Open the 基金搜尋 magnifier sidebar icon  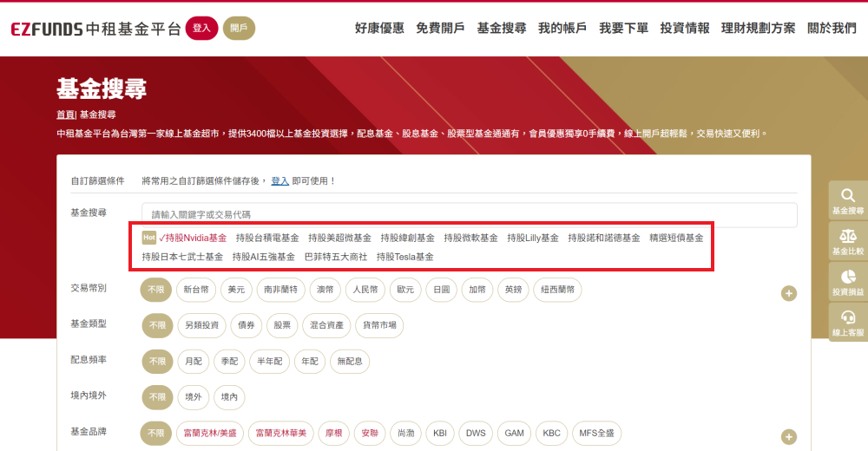(x=847, y=200)
